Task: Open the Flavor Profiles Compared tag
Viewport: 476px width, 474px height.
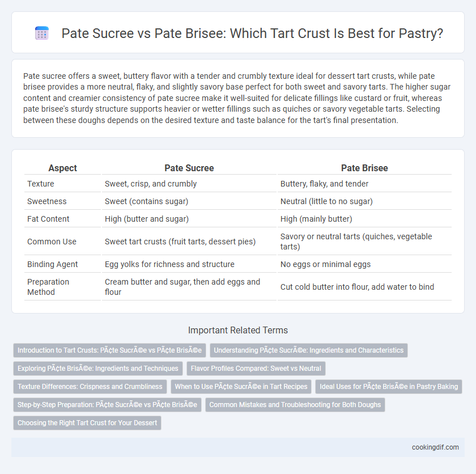Action: point(256,369)
